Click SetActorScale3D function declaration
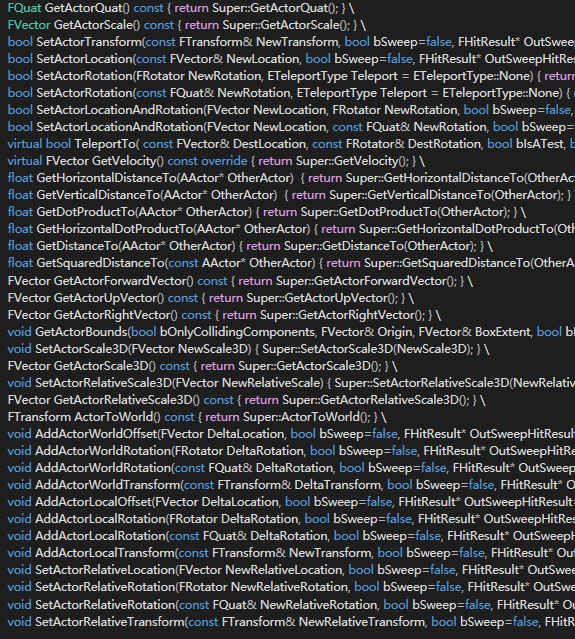The height and width of the screenshot is (639, 575). [x=82, y=349]
